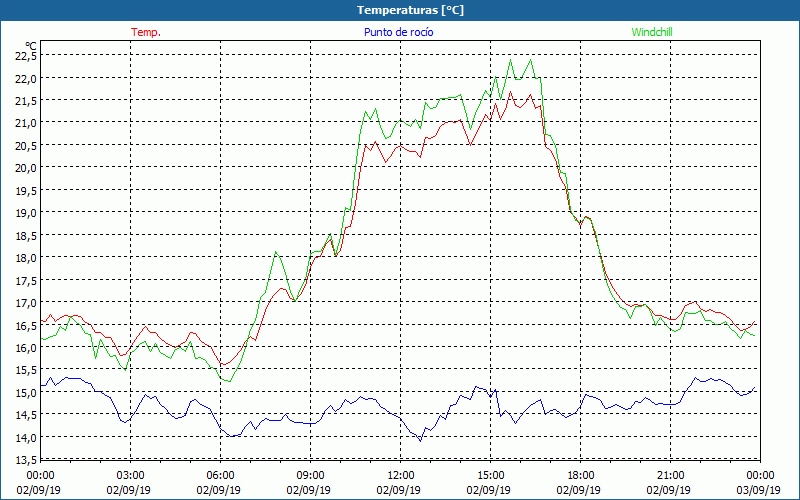Click the red Temp. legend label
The height and width of the screenshot is (500, 800).
[x=146, y=32]
